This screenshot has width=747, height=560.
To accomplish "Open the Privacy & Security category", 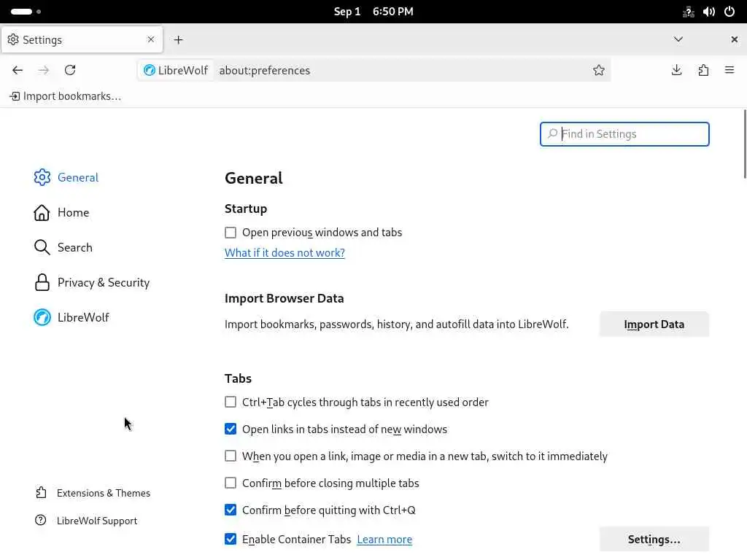I will [x=103, y=282].
